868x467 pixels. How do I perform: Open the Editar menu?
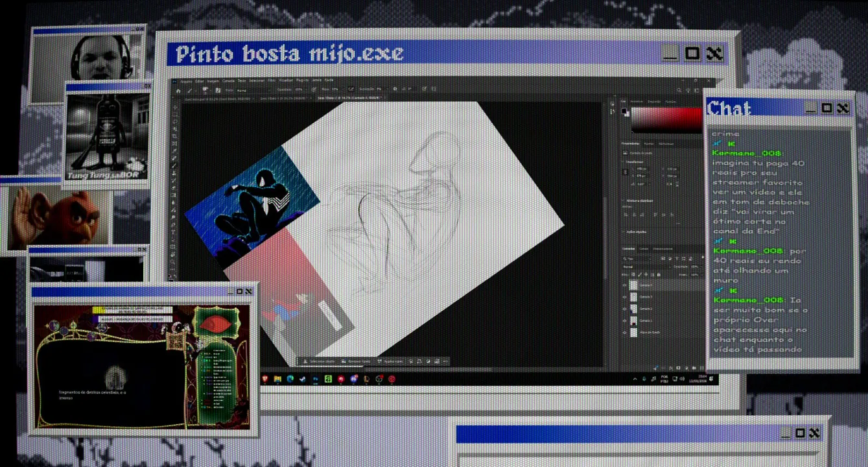tap(200, 81)
